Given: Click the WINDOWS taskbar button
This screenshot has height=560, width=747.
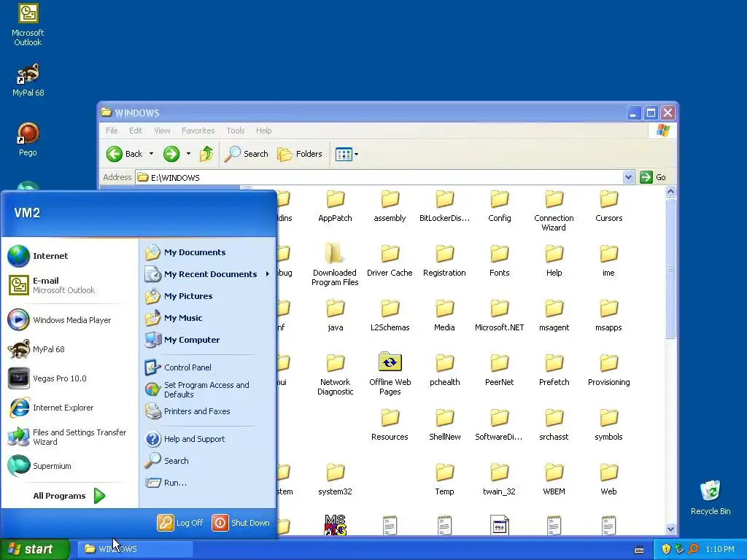Looking at the screenshot, I should pyautogui.click(x=135, y=549).
